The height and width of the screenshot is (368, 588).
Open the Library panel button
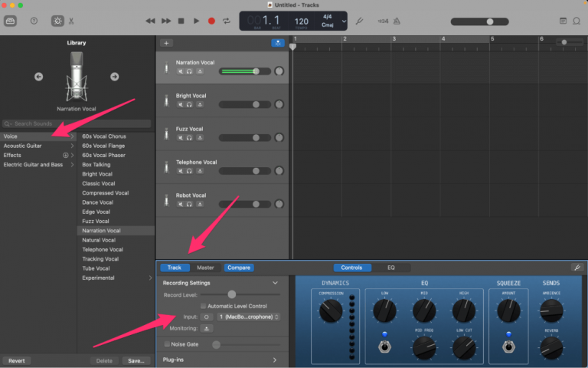[10, 21]
